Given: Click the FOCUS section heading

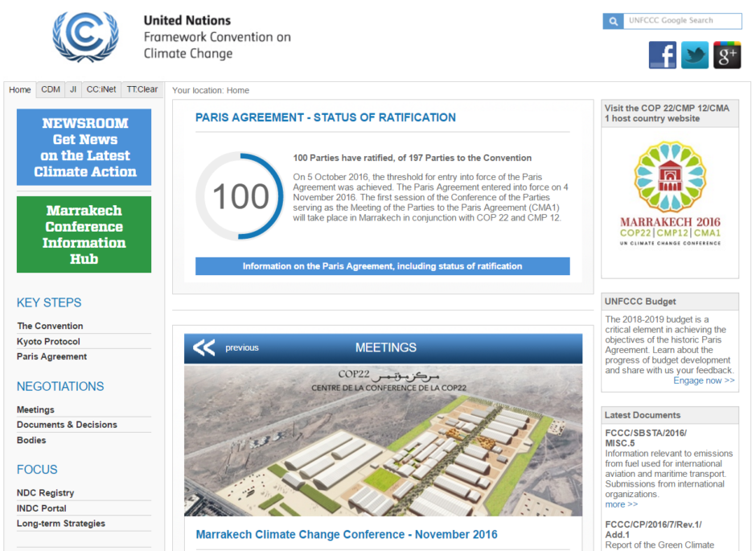Looking at the screenshot, I should (37, 470).
